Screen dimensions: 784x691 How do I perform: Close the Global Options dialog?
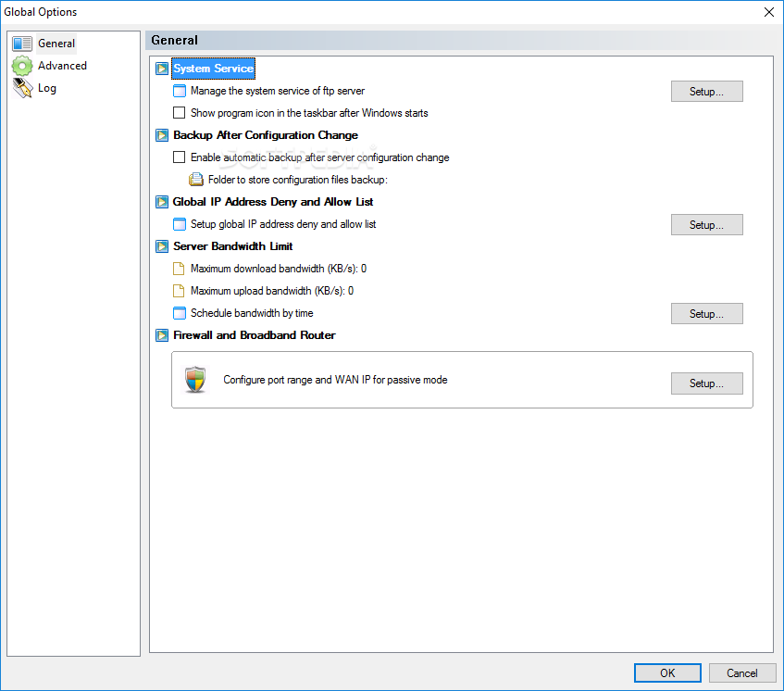769,12
